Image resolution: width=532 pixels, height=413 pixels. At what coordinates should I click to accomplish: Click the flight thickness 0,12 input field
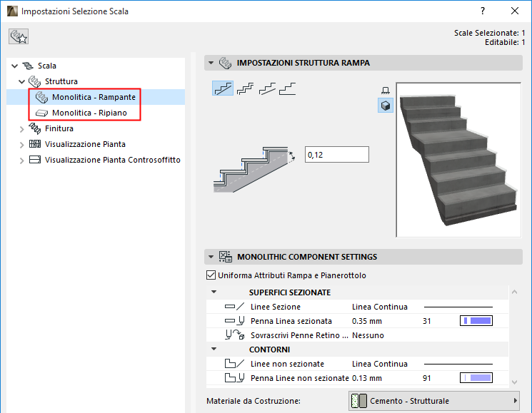click(x=337, y=155)
